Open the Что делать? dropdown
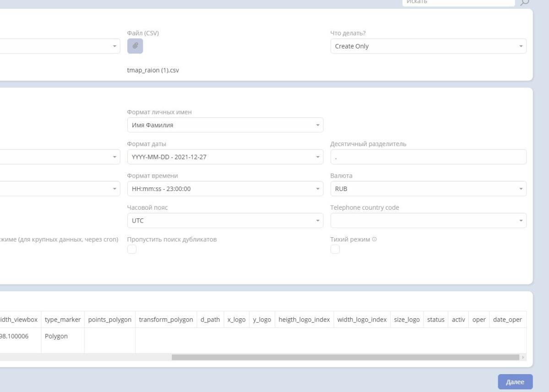The height and width of the screenshot is (392, 549). (428, 46)
